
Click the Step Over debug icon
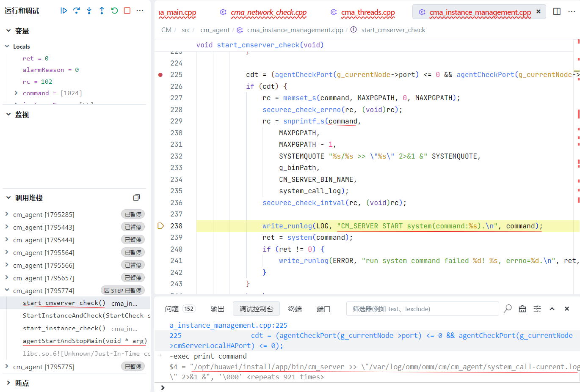click(77, 11)
